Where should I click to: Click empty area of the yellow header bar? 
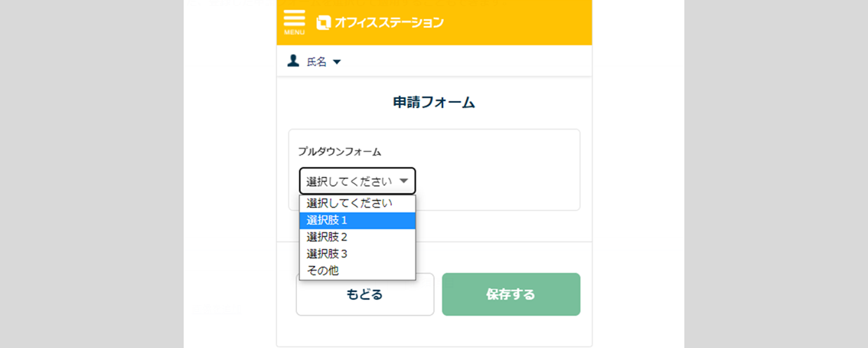(520, 23)
